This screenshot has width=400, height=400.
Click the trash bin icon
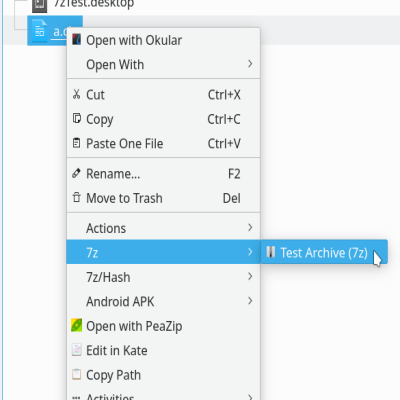77,198
